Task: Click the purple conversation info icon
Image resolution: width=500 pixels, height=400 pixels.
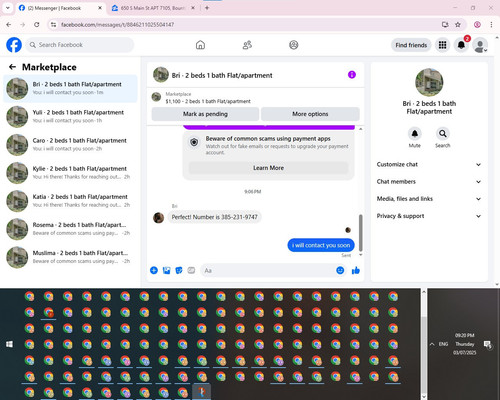Action: 352,75
